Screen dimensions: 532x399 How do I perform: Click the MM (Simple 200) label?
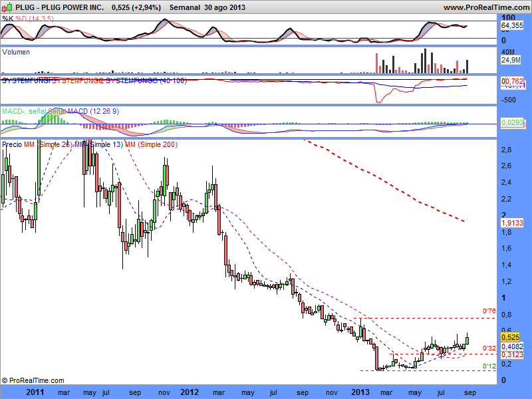click(x=152, y=144)
